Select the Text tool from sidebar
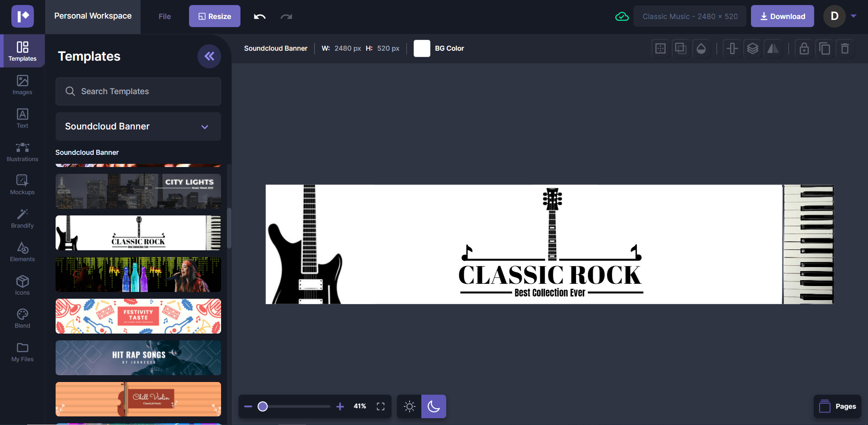Screen dimensions: 868x425 22,118
